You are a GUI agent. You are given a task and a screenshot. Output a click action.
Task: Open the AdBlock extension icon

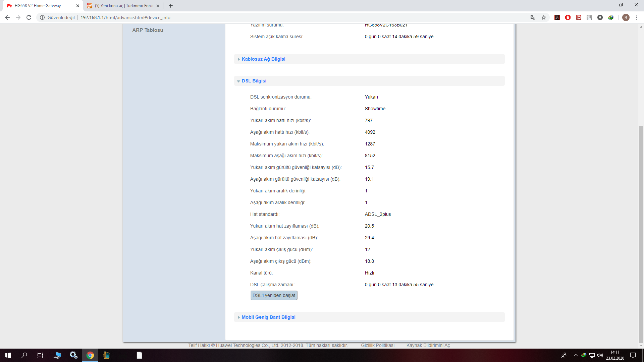pyautogui.click(x=568, y=17)
